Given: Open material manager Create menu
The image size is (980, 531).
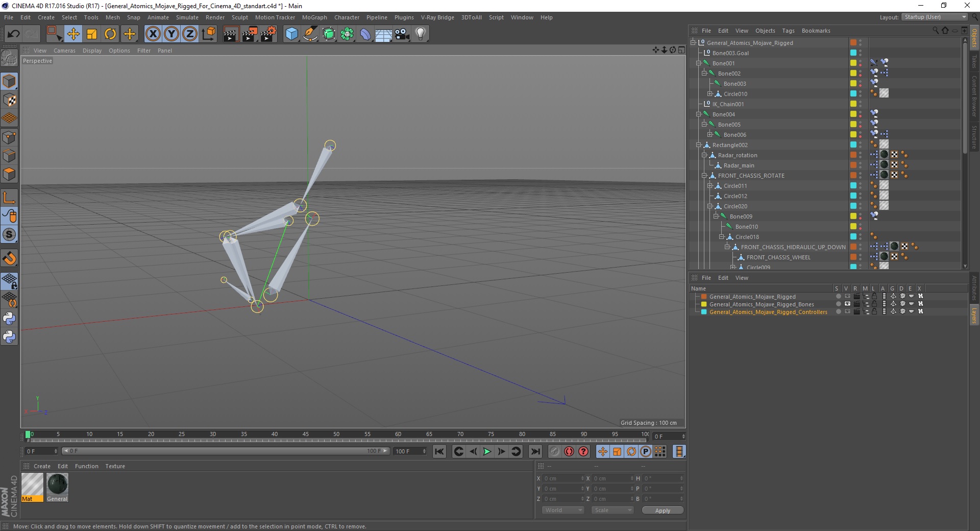Looking at the screenshot, I should coord(42,466).
